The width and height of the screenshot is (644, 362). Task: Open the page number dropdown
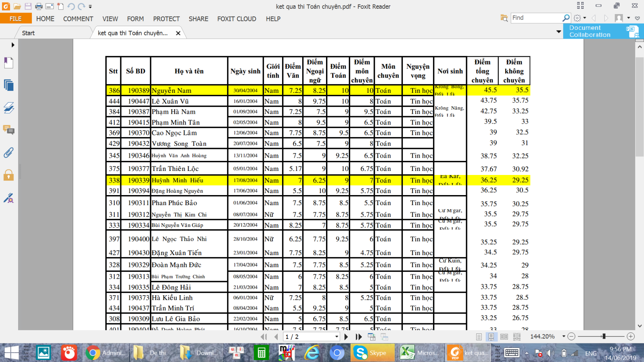336,337
